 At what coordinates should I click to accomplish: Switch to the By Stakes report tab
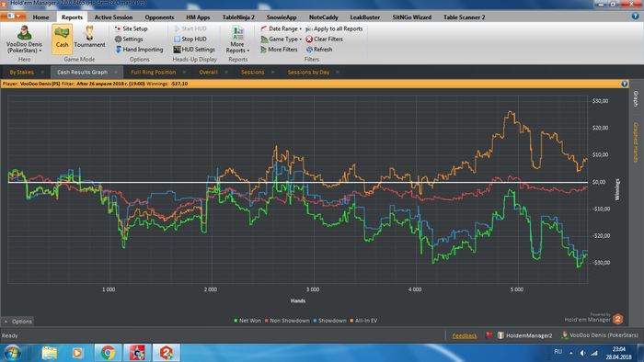tap(22, 73)
